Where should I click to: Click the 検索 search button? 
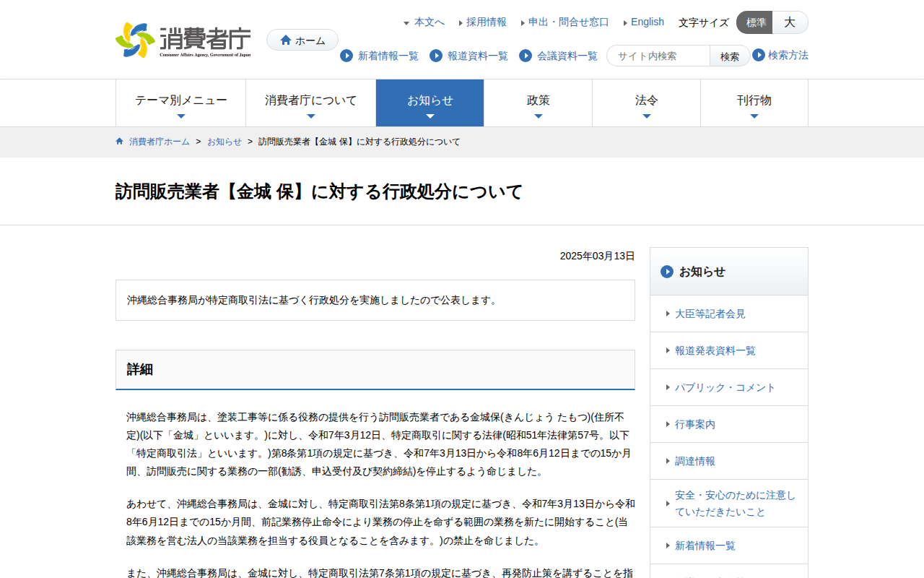(730, 56)
